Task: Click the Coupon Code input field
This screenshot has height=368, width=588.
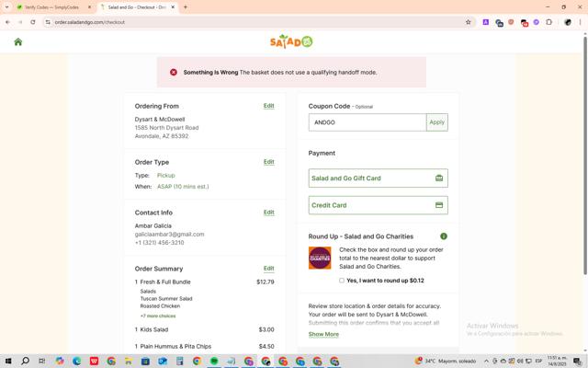Action: pos(367,122)
